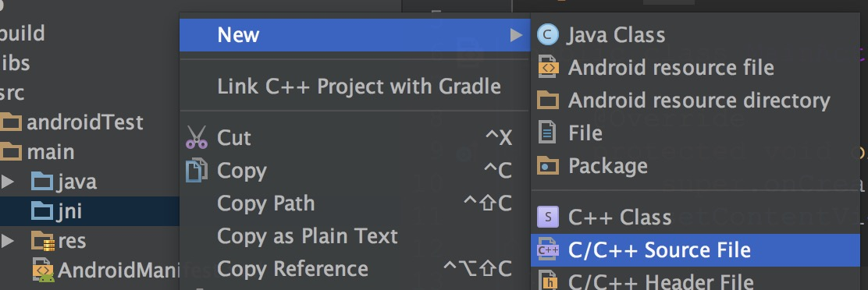Click the Android resource file icon

click(x=547, y=67)
